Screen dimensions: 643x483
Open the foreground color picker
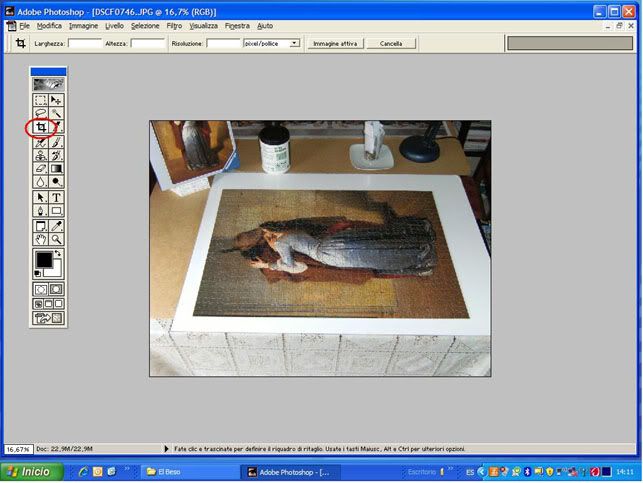(x=44, y=260)
